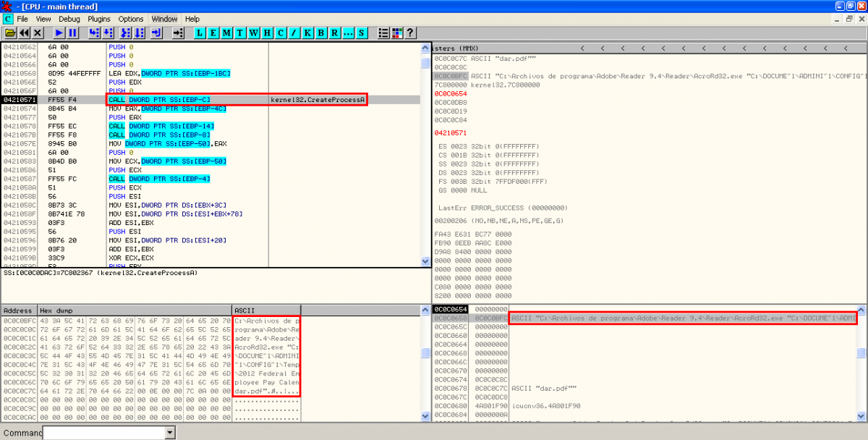Click the Run program play button
The height and width of the screenshot is (440, 868).
59,33
